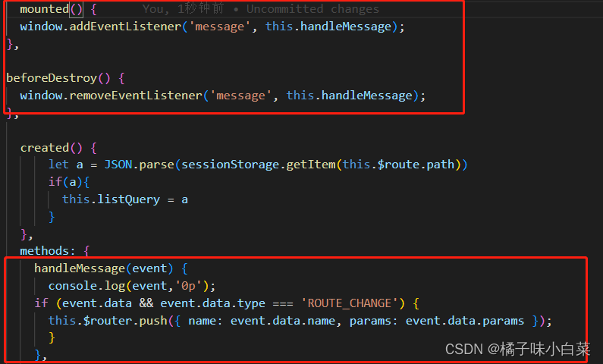Viewport: 603px width, 364px height.
Task: Click 'handleMessage' in the addEventListener line
Action: pyautogui.click(x=346, y=27)
